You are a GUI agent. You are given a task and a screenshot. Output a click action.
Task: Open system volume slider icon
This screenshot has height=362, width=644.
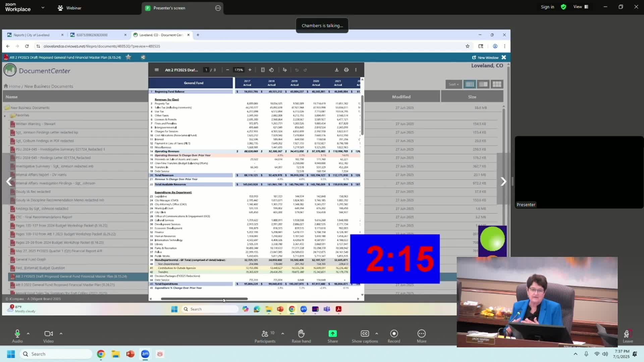[605, 354]
